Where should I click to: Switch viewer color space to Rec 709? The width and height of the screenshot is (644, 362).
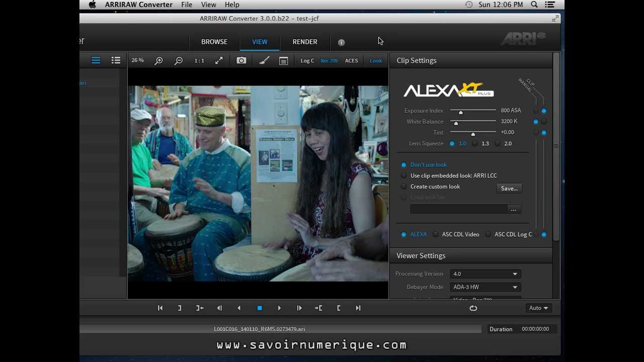click(x=329, y=61)
